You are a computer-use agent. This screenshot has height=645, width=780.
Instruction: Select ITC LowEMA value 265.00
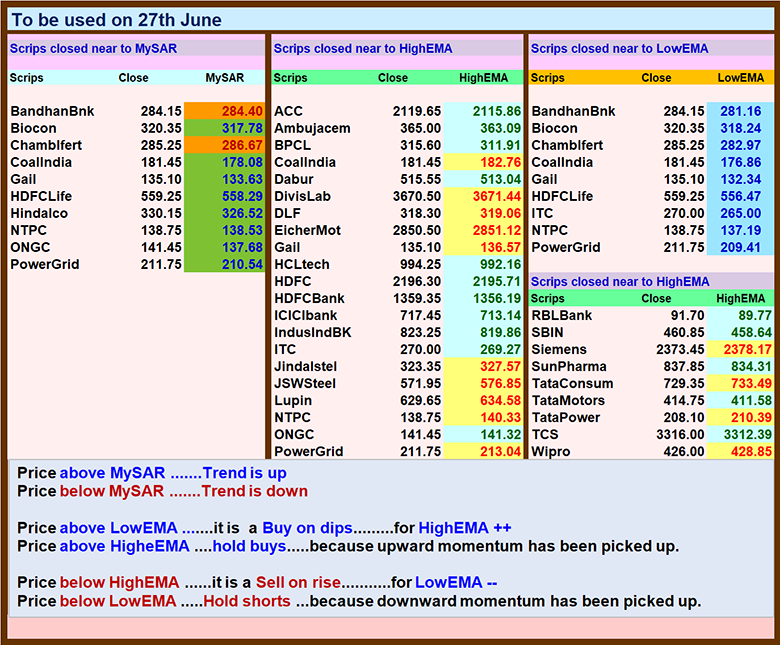741,213
